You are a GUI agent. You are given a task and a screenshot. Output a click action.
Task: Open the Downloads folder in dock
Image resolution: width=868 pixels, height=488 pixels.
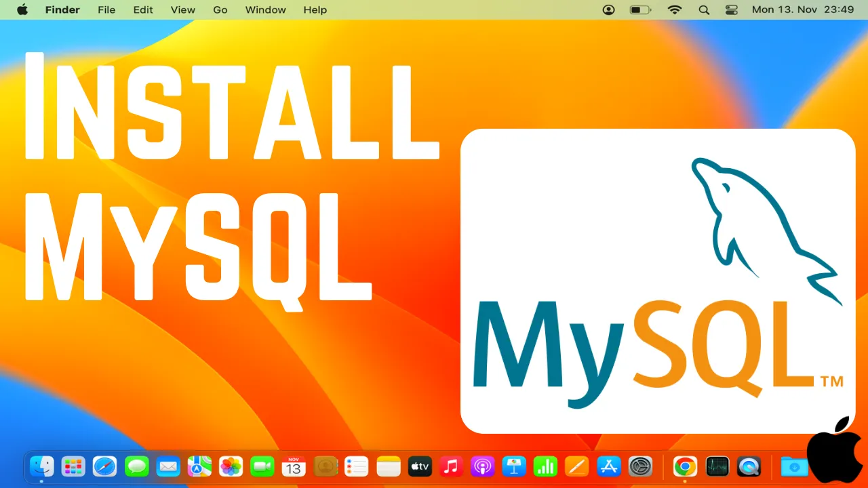point(794,466)
